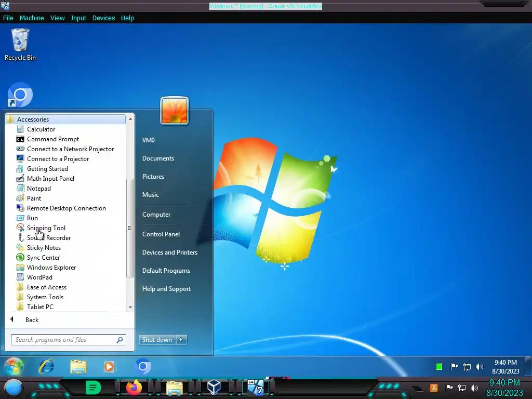The width and height of the screenshot is (532, 399).
Task: Launch Paint from the Start menu
Action: (34, 198)
